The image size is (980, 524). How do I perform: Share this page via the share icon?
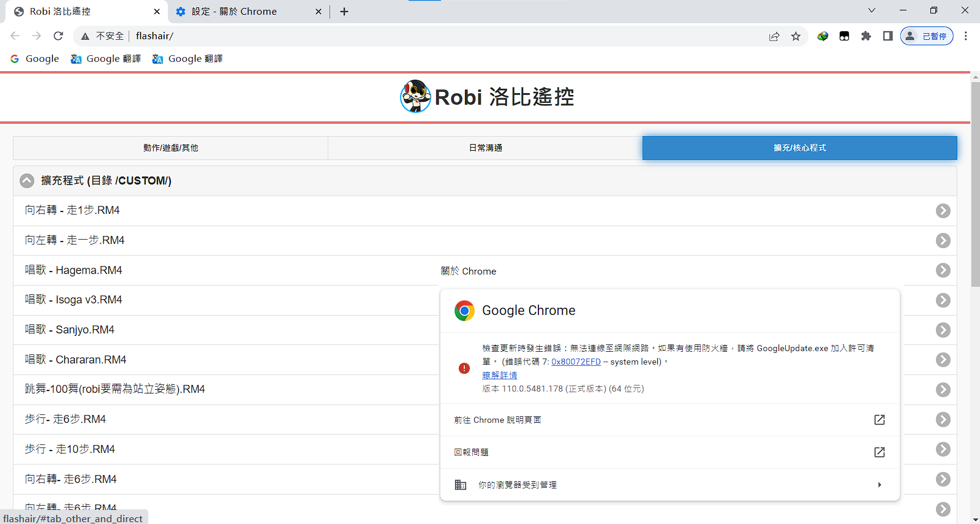(x=774, y=36)
